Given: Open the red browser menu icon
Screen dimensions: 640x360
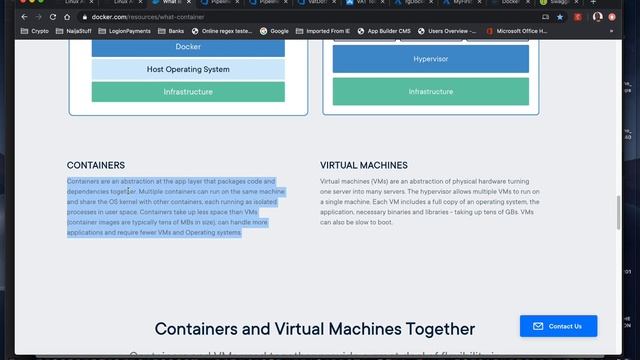Looking at the screenshot, I should [x=612, y=17].
